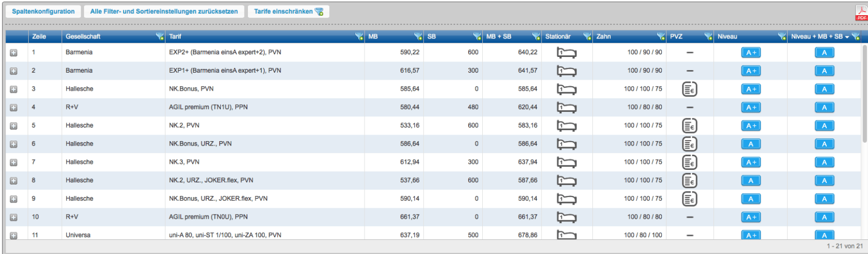
Task: Open filter icon on Niveau + MB + SB column
Action: (856, 36)
